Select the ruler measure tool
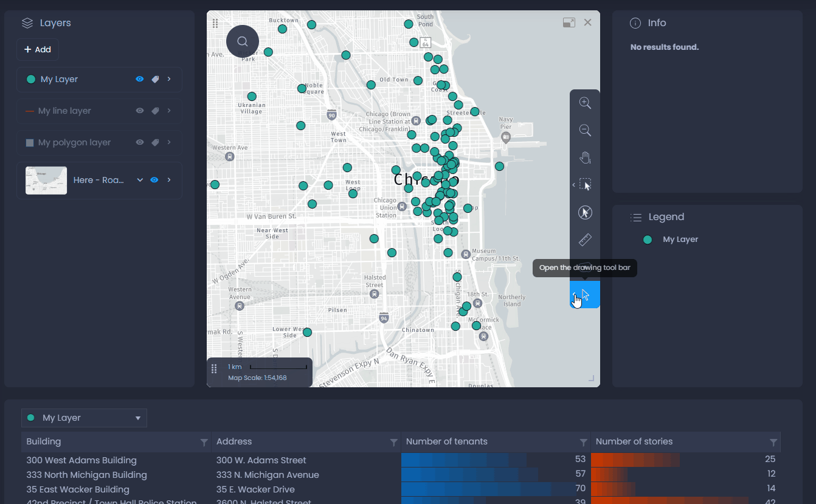The width and height of the screenshot is (816, 504). [x=585, y=240]
